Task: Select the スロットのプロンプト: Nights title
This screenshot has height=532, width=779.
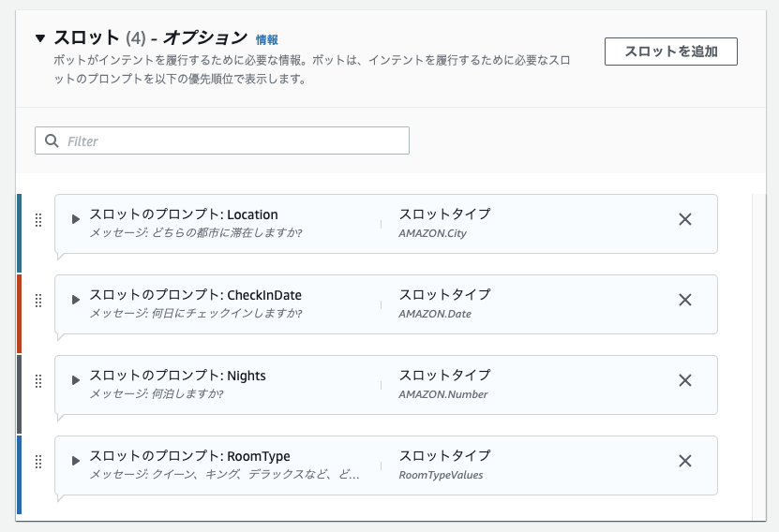Action: (x=177, y=376)
